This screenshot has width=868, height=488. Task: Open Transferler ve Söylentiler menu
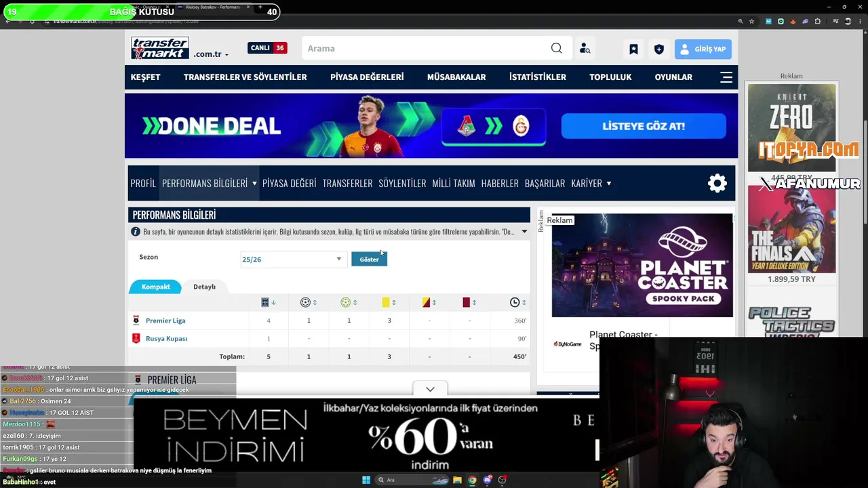coord(245,77)
